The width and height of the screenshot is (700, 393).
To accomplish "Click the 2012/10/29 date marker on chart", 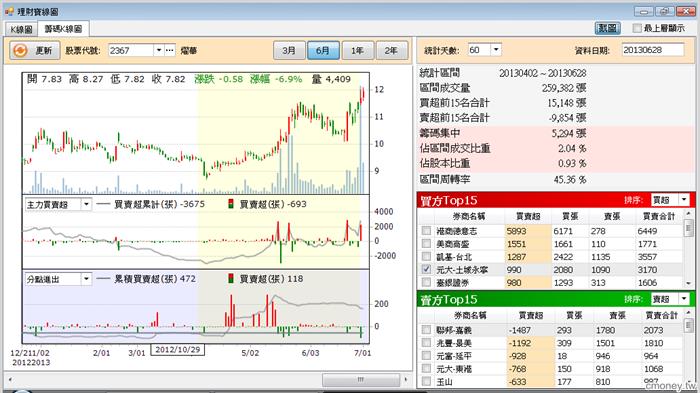I will 178,350.
